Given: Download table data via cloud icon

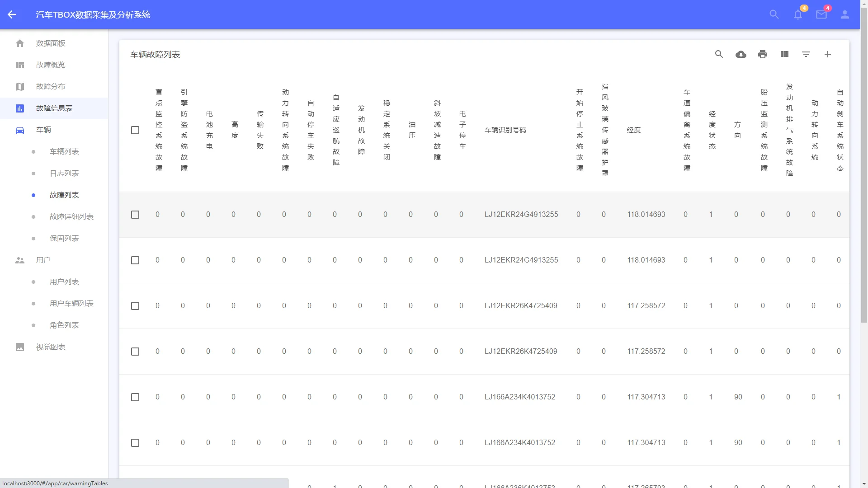Looking at the screenshot, I should point(741,54).
